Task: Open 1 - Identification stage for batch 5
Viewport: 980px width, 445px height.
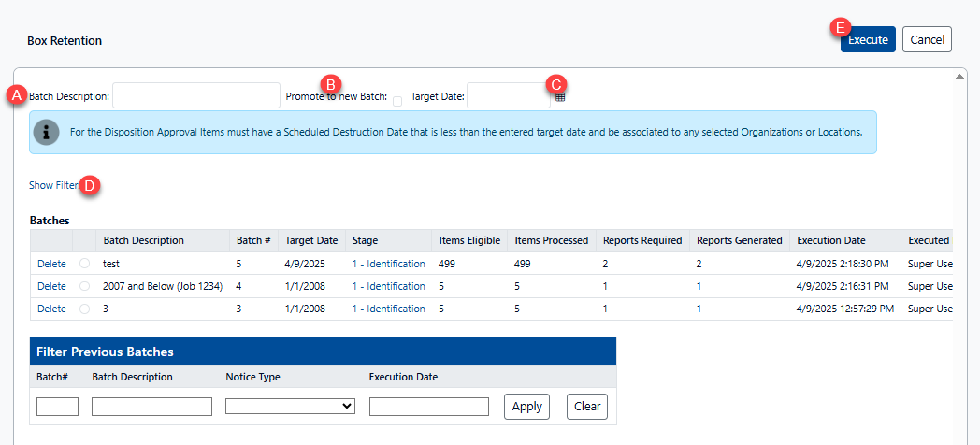Action: (388, 264)
